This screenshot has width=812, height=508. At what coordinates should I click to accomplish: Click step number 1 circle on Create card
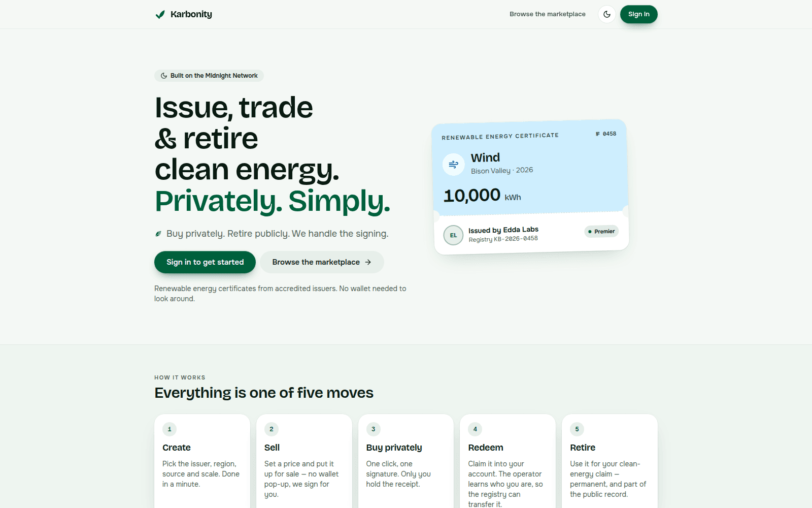tap(170, 429)
